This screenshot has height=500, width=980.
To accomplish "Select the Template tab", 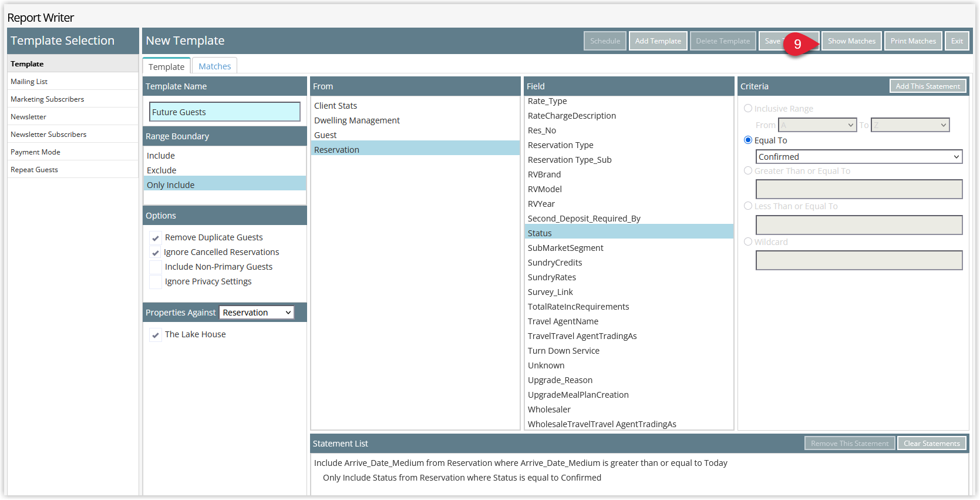I will 166,66.
